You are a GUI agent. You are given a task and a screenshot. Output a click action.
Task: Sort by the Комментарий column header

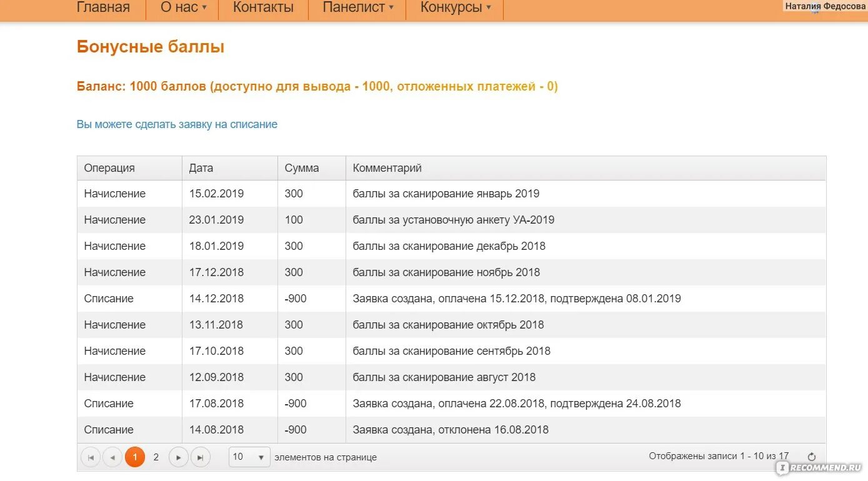(586, 168)
